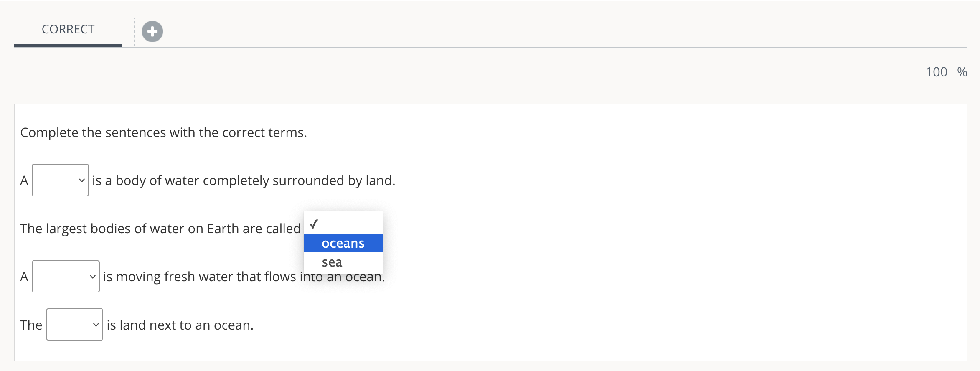Select 'oceans' from the open dropdown list
The height and width of the screenshot is (371, 980).
[x=343, y=243]
